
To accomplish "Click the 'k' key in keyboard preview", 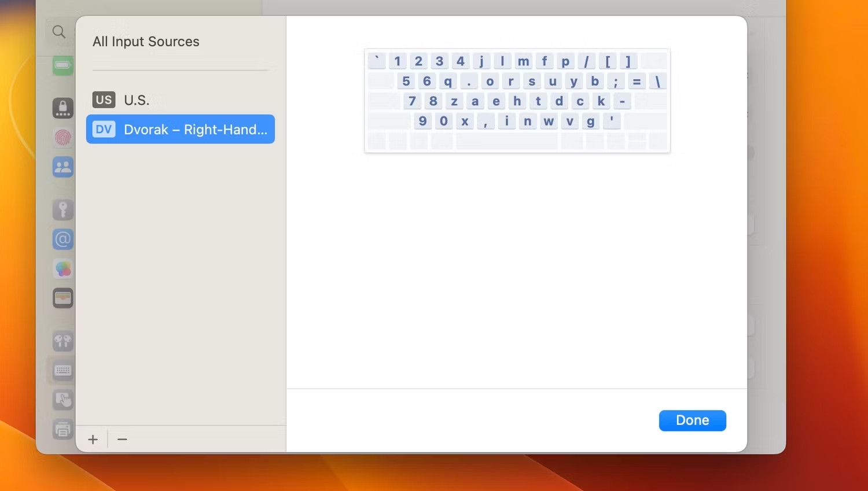I will (x=601, y=101).
